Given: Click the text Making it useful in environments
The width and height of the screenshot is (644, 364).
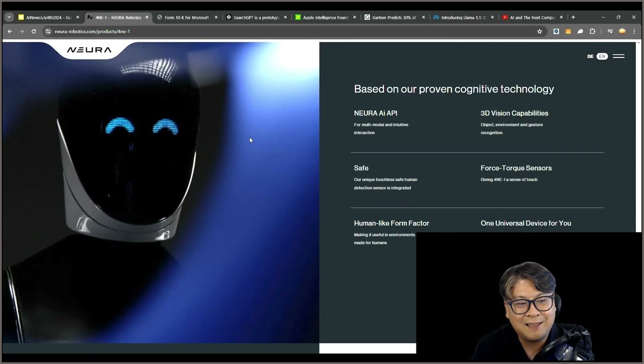Looking at the screenshot, I should 384,235.
